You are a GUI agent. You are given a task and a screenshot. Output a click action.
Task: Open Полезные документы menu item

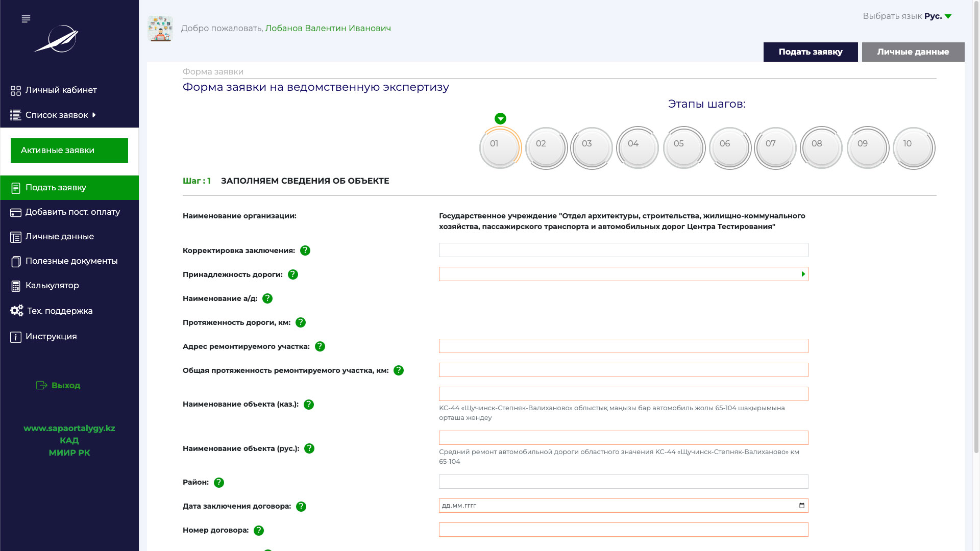click(71, 261)
